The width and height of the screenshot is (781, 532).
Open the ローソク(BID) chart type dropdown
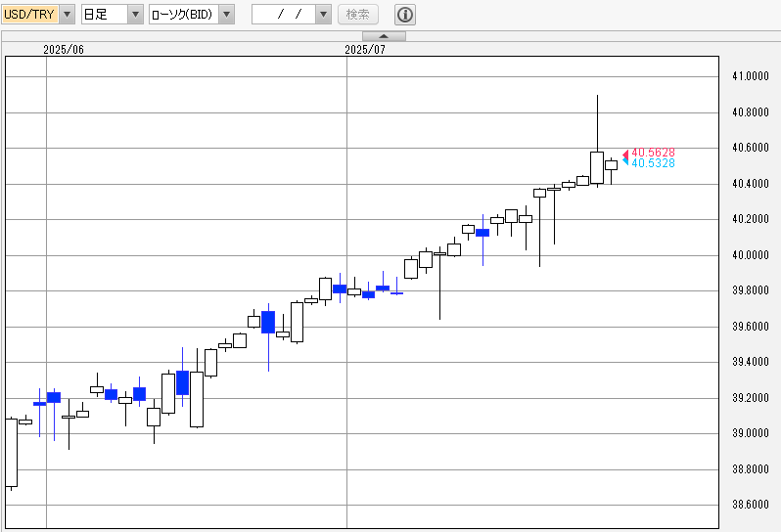coord(227,15)
